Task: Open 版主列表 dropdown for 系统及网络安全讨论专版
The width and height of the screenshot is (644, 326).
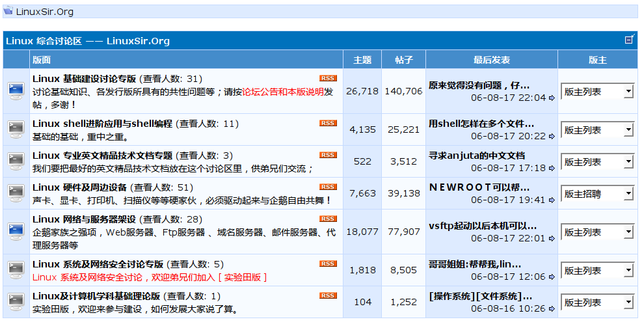Action: pyautogui.click(x=598, y=270)
